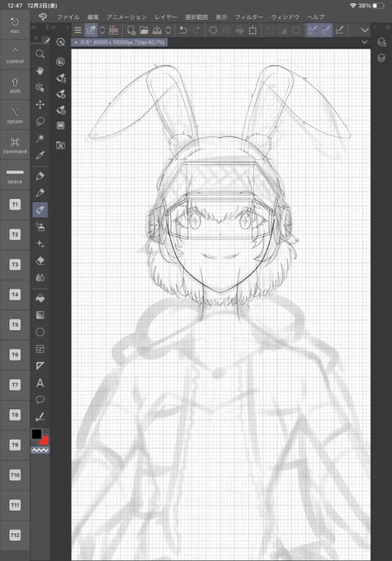Click the Clip Studio logo icon

(x=43, y=16)
